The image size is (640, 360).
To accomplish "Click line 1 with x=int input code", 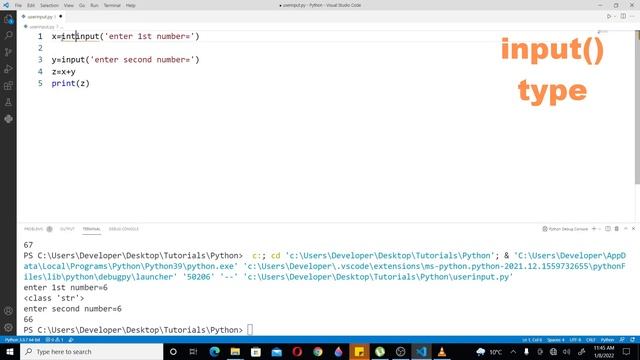I will click(x=126, y=36).
